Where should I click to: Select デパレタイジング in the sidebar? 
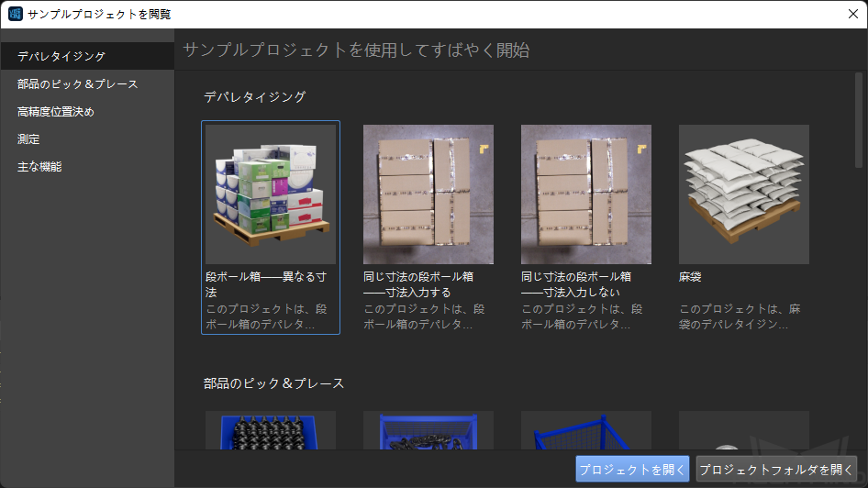[87, 56]
